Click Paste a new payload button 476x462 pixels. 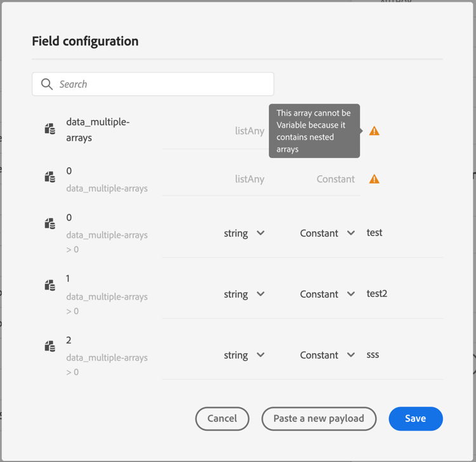pos(319,418)
